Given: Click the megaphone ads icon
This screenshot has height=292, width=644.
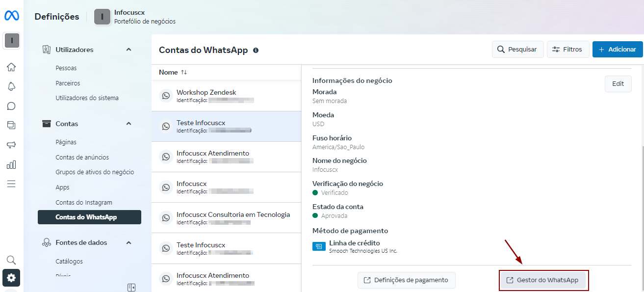Looking at the screenshot, I should [x=11, y=145].
